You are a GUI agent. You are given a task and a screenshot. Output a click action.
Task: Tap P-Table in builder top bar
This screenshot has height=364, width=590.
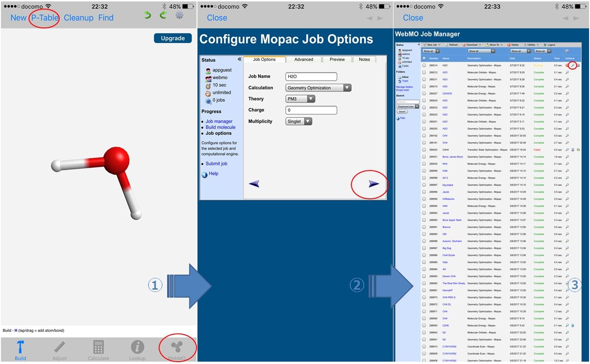click(45, 18)
